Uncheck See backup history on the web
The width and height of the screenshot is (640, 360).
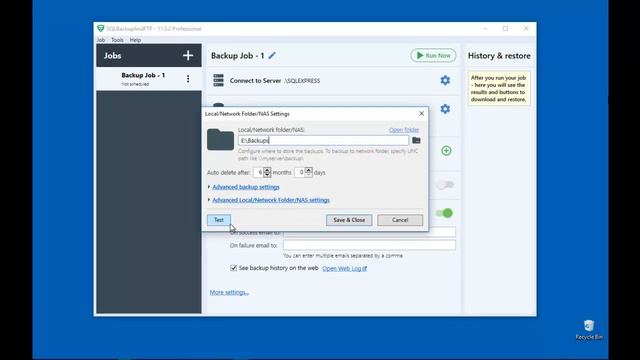[233, 268]
